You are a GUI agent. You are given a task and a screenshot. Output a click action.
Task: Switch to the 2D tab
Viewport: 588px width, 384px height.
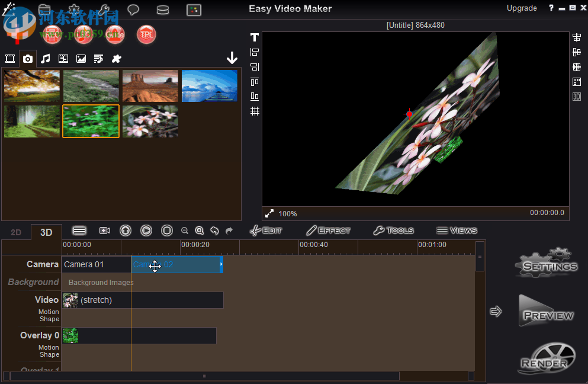[15, 232]
